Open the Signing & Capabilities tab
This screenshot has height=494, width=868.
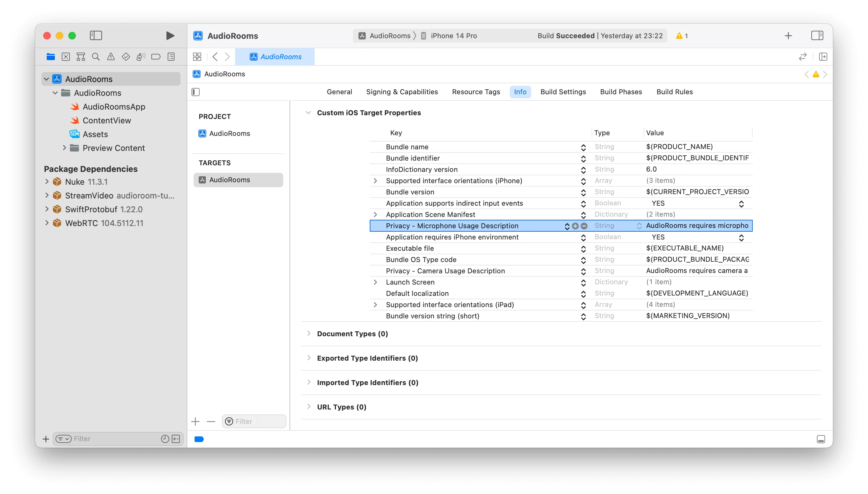(402, 92)
